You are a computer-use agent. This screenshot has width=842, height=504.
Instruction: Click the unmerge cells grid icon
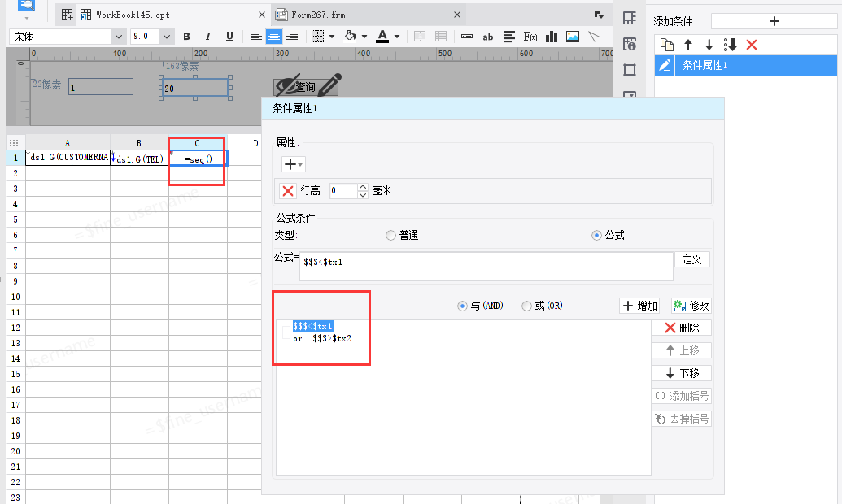[x=441, y=37]
